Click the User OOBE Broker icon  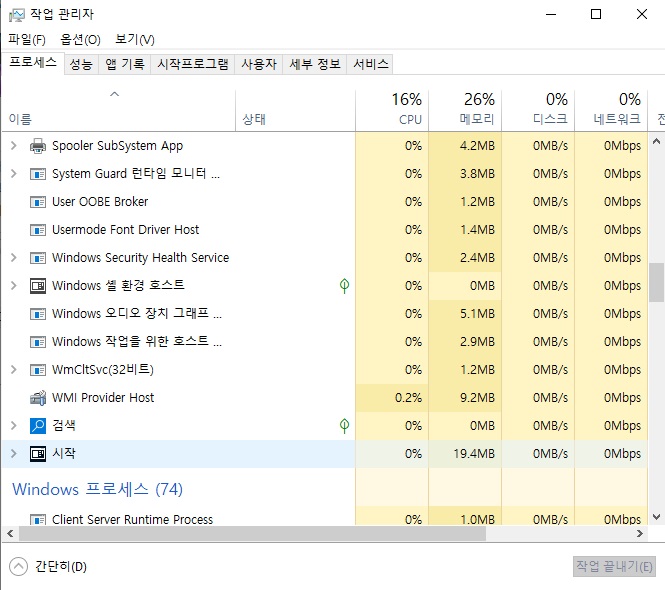(x=38, y=202)
